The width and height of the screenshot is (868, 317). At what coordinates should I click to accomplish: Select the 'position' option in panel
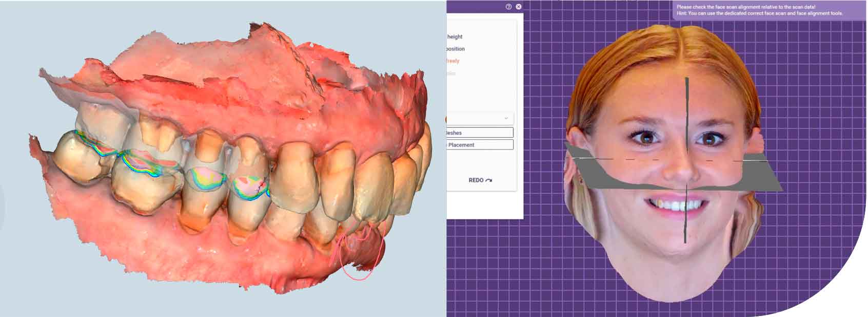455,49
